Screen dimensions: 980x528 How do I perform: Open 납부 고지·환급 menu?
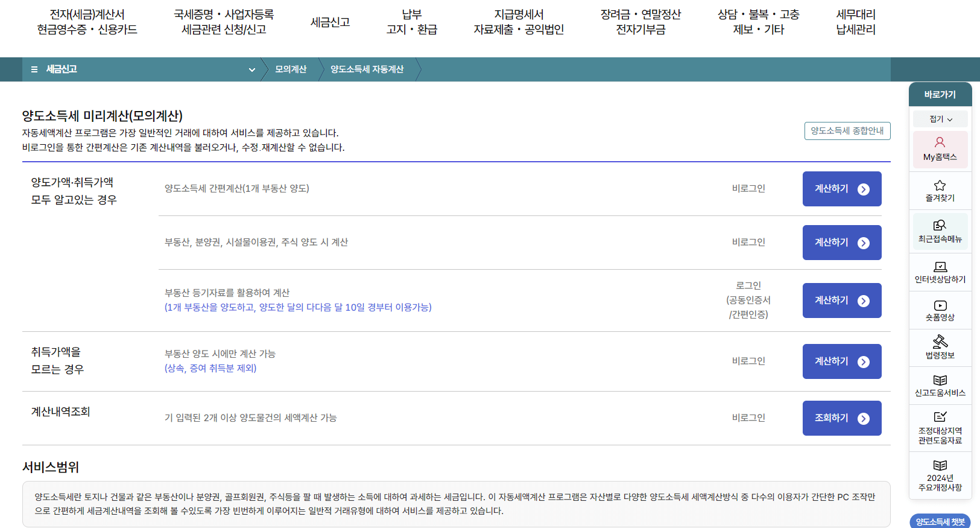point(412,22)
